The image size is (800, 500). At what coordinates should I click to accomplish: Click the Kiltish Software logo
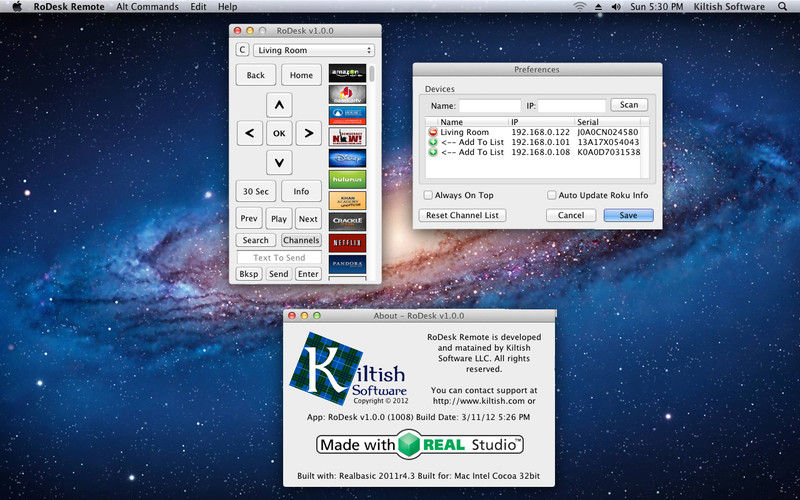point(349,368)
